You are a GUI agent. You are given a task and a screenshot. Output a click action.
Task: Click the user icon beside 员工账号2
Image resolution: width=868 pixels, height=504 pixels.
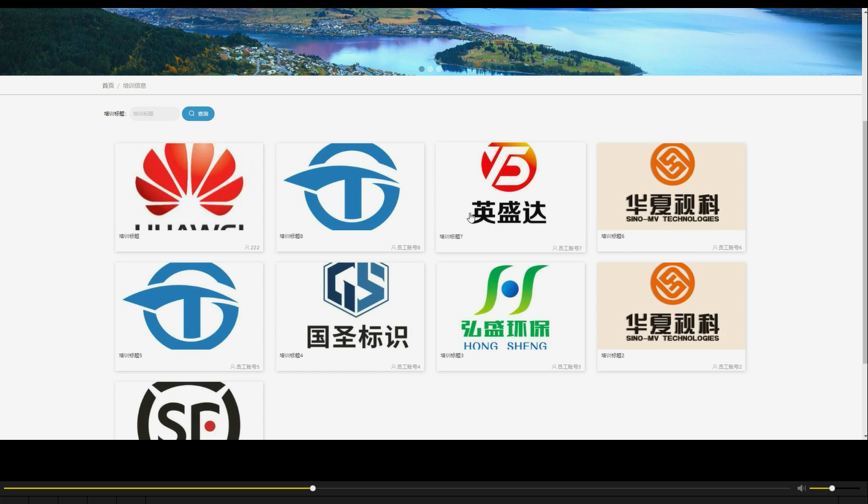715,367
